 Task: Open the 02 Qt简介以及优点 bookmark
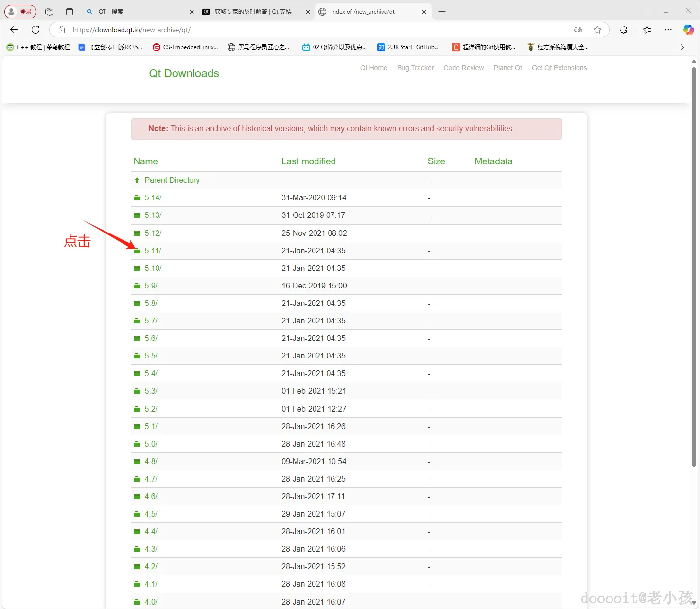[x=334, y=47]
